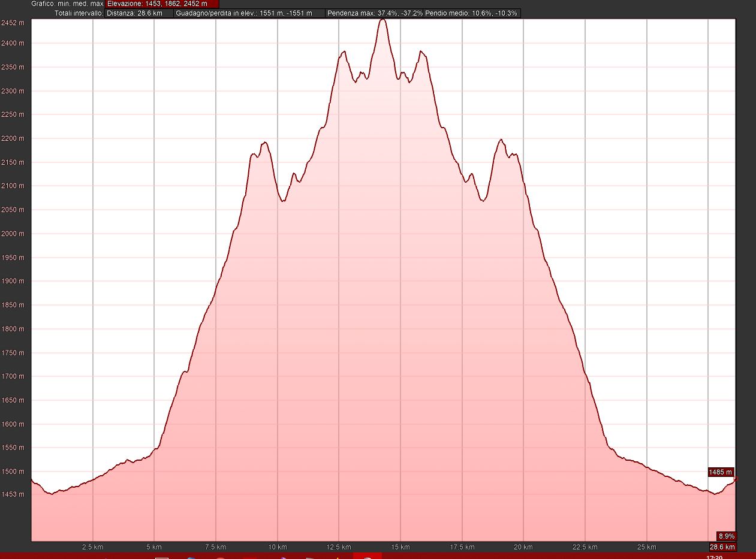
Task: Click the 5 km distance axis label
Action: coord(154,547)
